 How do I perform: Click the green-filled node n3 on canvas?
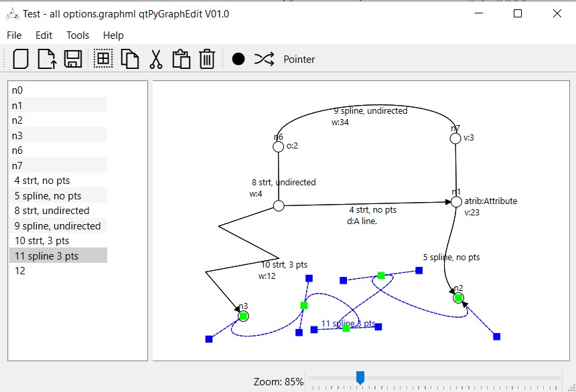click(x=243, y=315)
